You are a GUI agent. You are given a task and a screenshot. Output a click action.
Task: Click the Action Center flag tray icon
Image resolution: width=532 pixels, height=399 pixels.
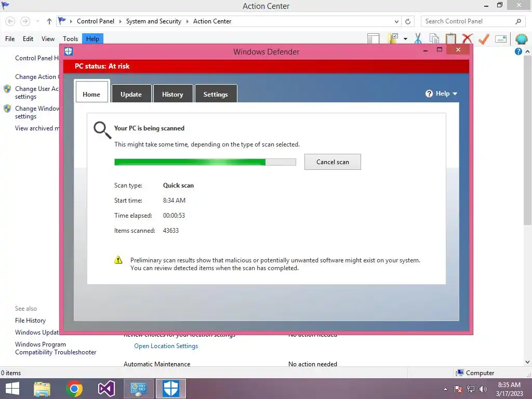pos(458,389)
